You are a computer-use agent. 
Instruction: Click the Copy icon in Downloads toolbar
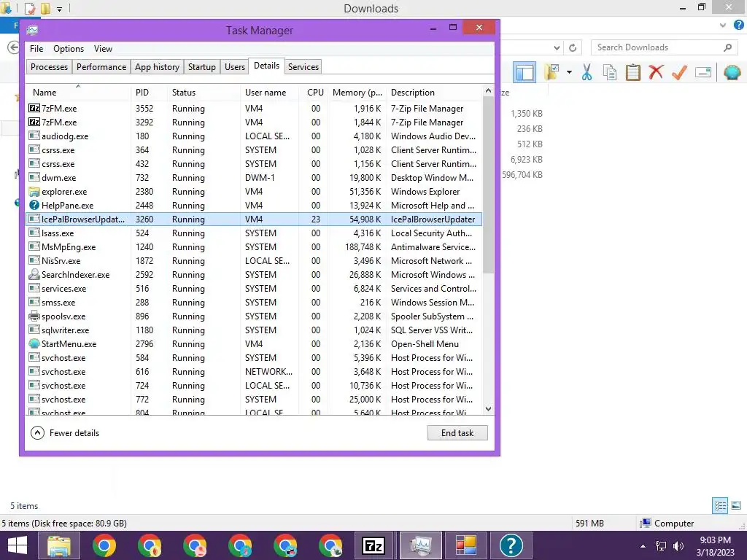pyautogui.click(x=610, y=72)
